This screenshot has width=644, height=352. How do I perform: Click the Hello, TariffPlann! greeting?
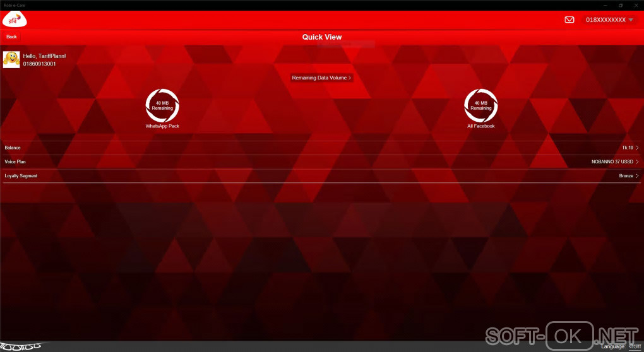click(44, 56)
